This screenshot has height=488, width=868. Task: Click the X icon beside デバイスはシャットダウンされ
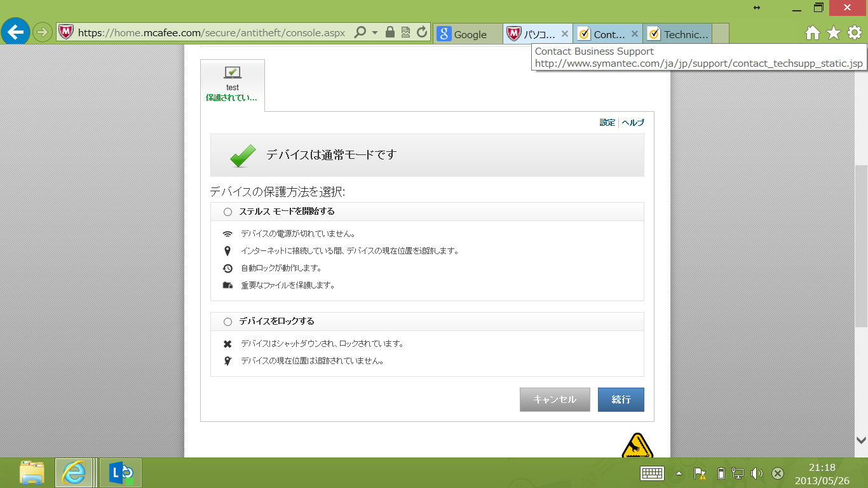227,344
